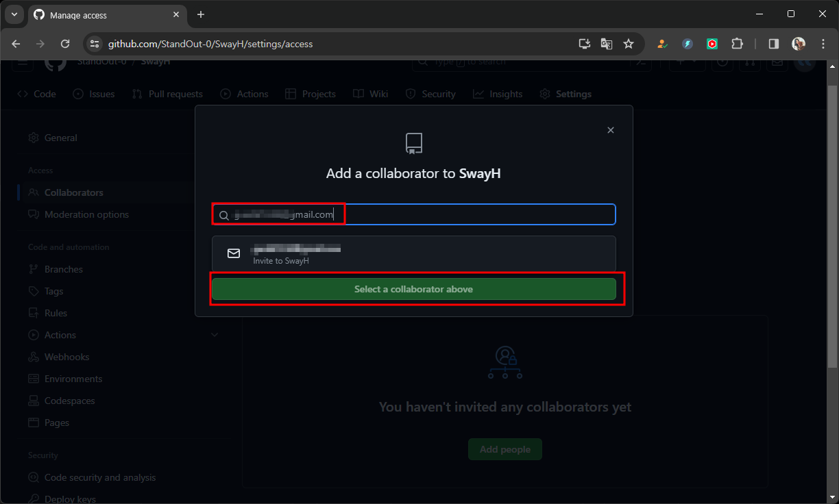Reload the current page
839x504 pixels.
pos(65,44)
